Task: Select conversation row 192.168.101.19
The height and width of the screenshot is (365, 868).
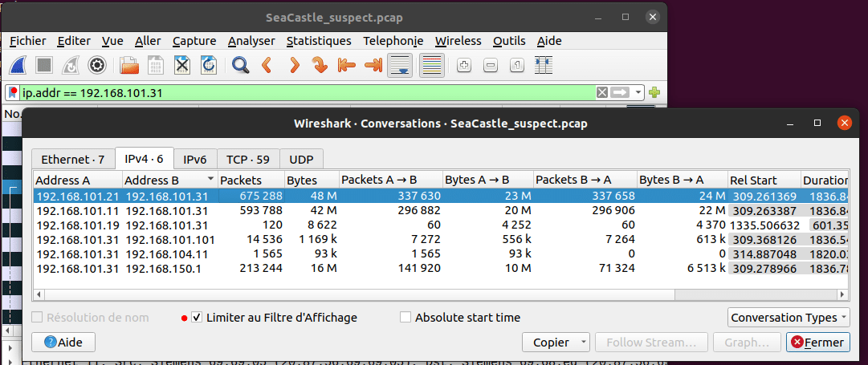Action: point(441,225)
